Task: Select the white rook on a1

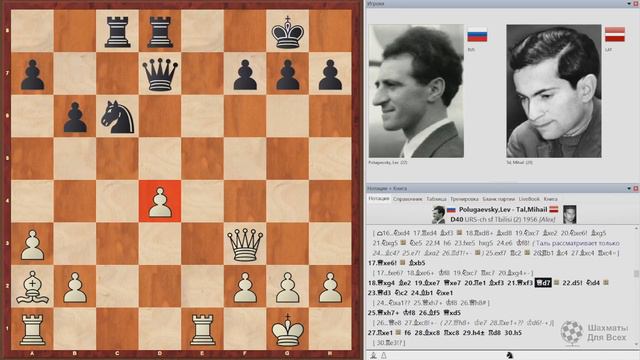Action: tap(32, 329)
